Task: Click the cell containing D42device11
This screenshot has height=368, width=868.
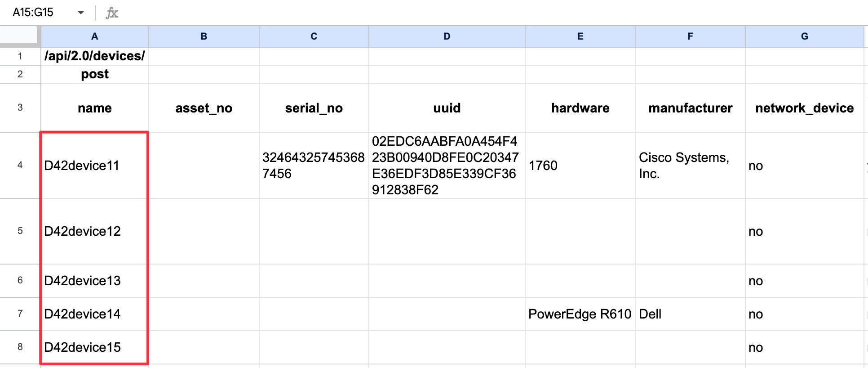Action: (94, 165)
